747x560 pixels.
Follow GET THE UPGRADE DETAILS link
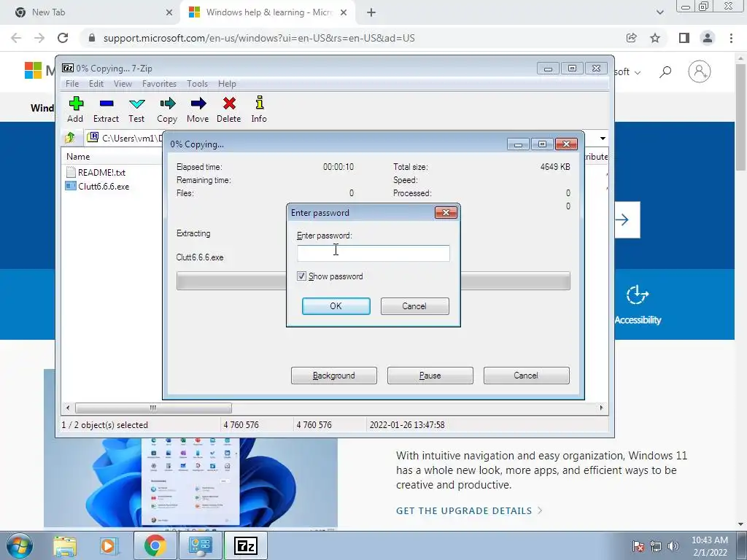pos(469,510)
